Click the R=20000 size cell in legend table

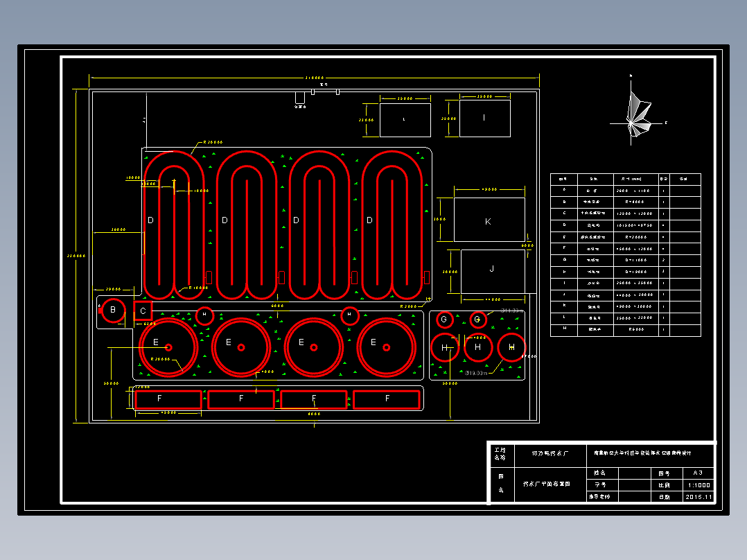click(636, 236)
